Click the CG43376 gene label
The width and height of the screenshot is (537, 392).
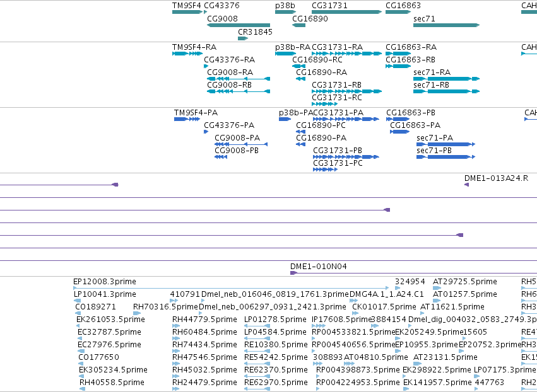pos(221,6)
